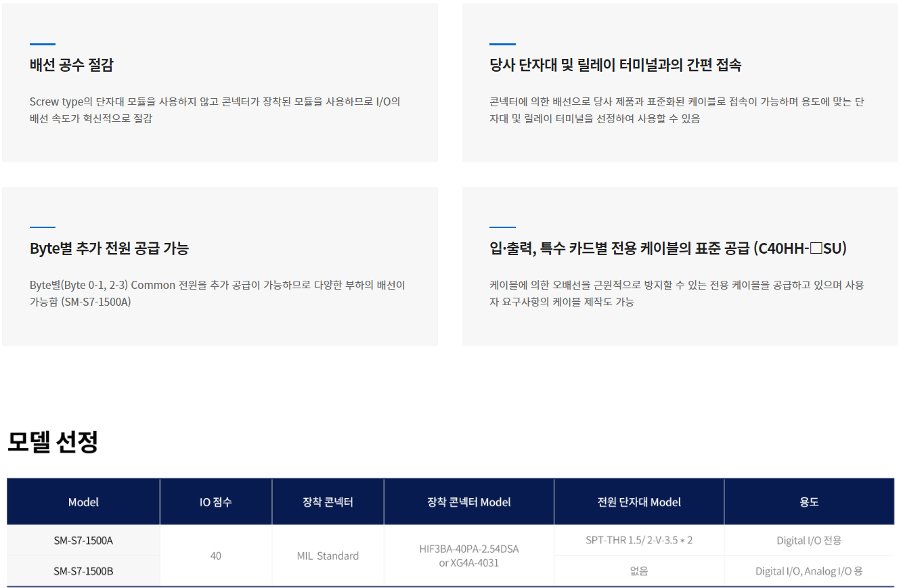Click the 'IO 점수' column header
This screenshot has height=588, width=901.
215,502
